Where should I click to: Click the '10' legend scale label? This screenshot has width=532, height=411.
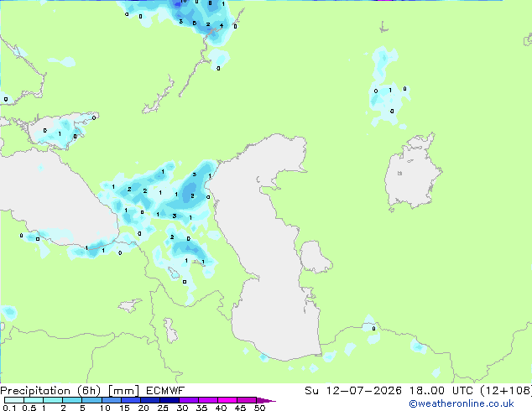(x=105, y=408)
